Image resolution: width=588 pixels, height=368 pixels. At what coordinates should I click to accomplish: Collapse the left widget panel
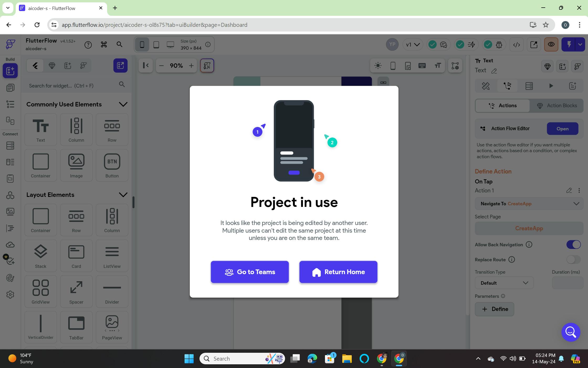tap(146, 65)
